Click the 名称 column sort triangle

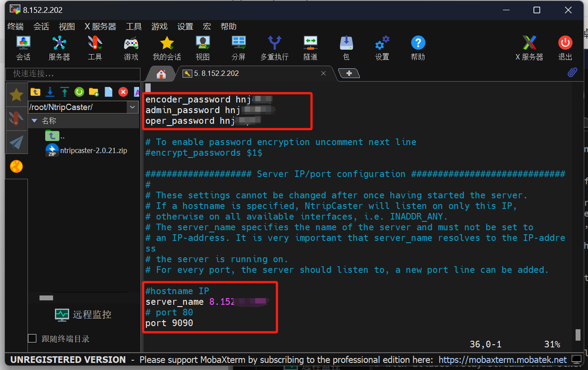35,121
